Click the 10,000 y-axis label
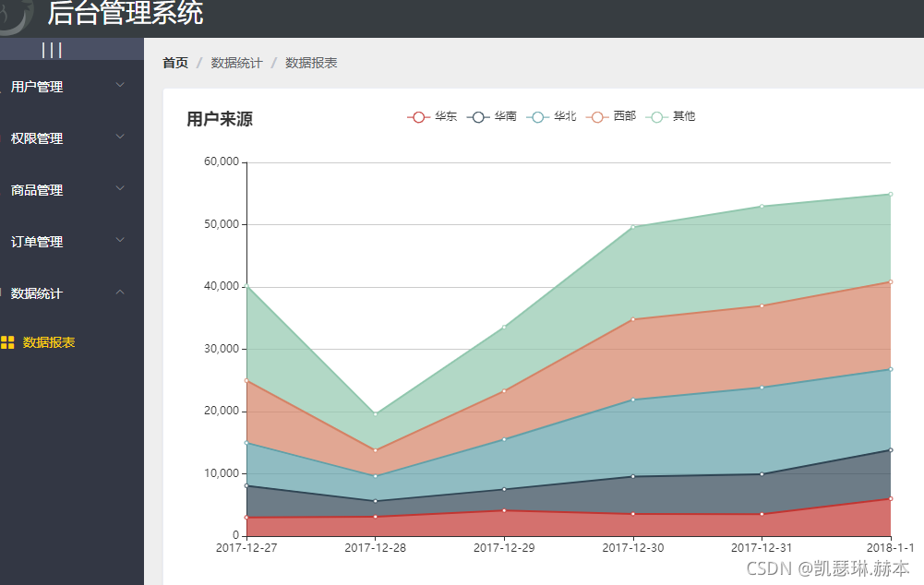 (222, 473)
